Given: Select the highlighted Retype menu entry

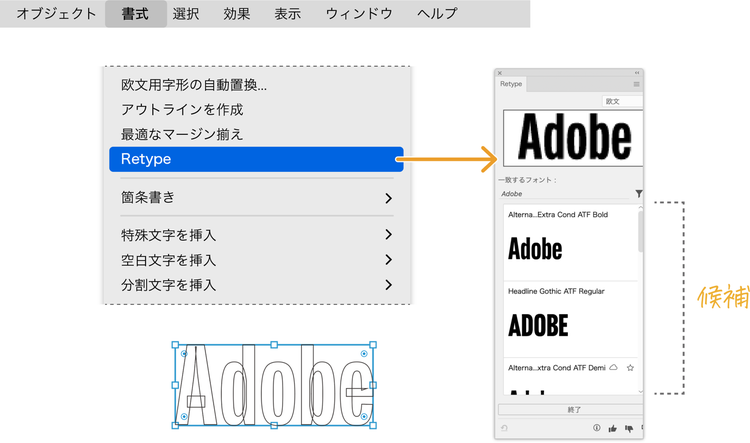Looking at the screenshot, I should coord(256,159).
